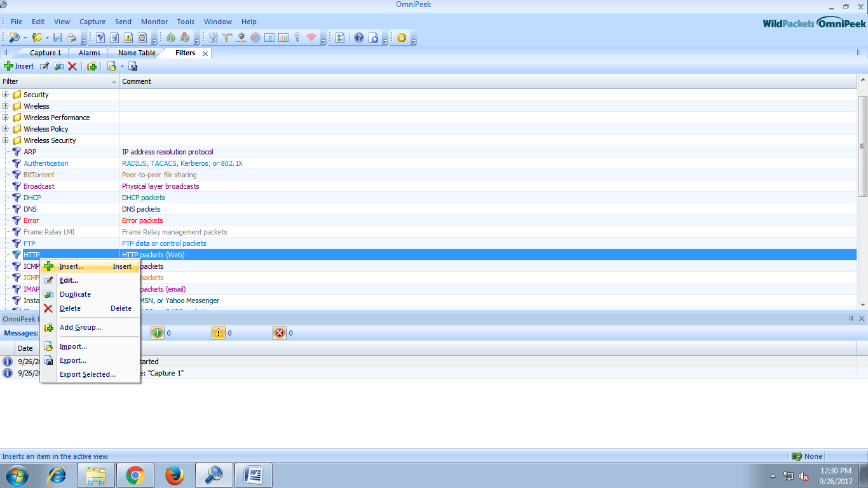The height and width of the screenshot is (488, 868).
Task: Expand the Security filter folder
Action: 6,95
